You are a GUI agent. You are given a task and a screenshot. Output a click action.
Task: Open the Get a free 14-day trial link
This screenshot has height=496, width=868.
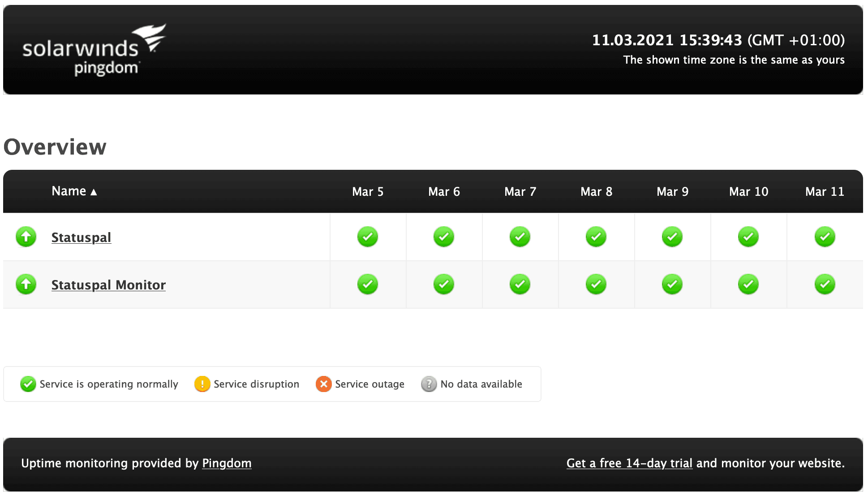pos(629,463)
